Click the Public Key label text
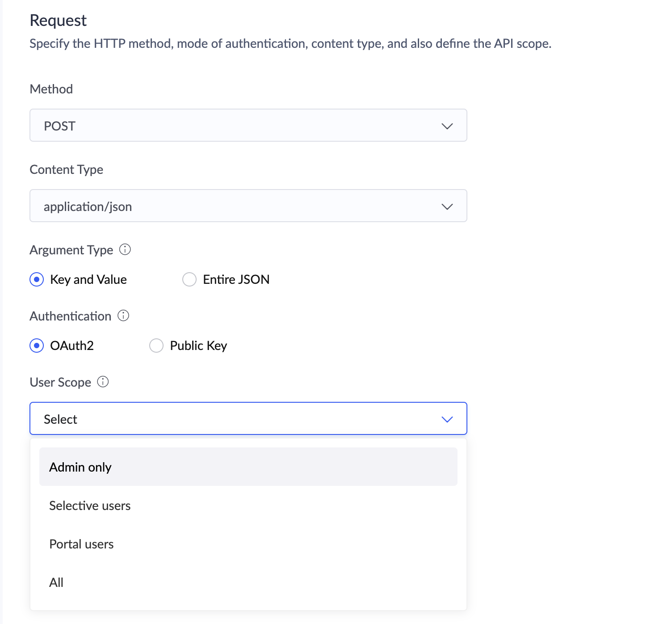The width and height of the screenshot is (672, 624). [x=198, y=346]
